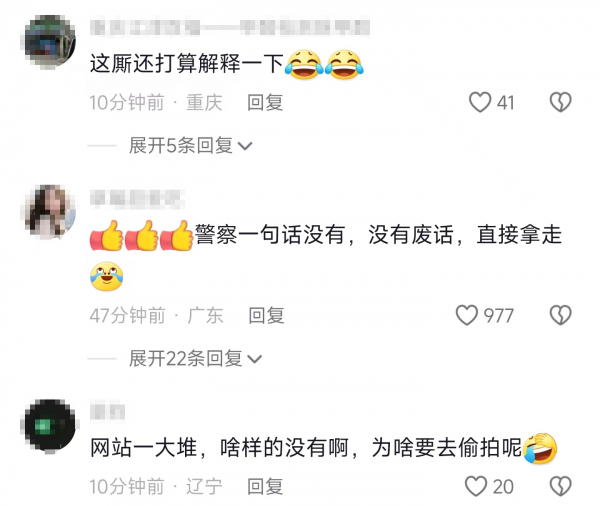600x506 pixels.
Task: Tap broken-heart dislike on Guangdong comment
Action: 561,315
